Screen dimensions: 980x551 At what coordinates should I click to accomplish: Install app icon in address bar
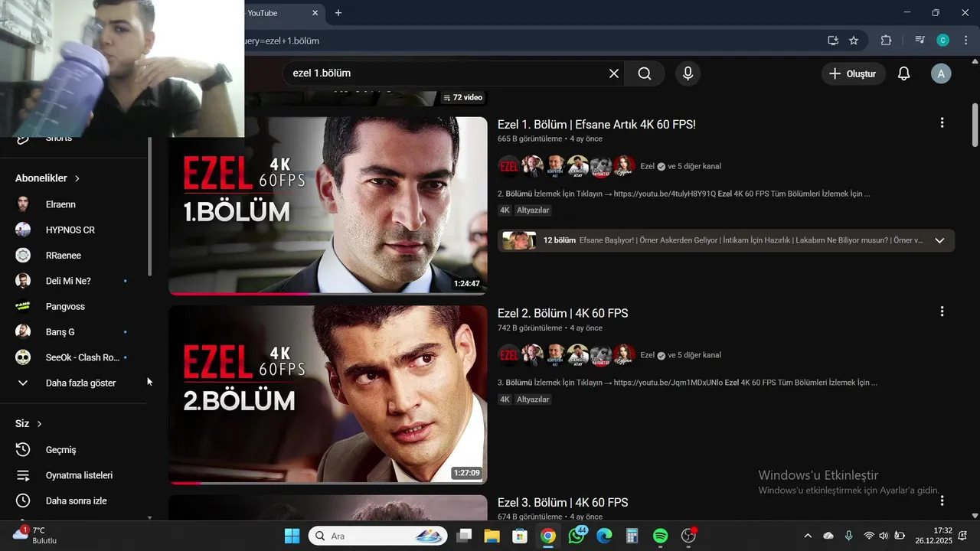(x=833, y=41)
